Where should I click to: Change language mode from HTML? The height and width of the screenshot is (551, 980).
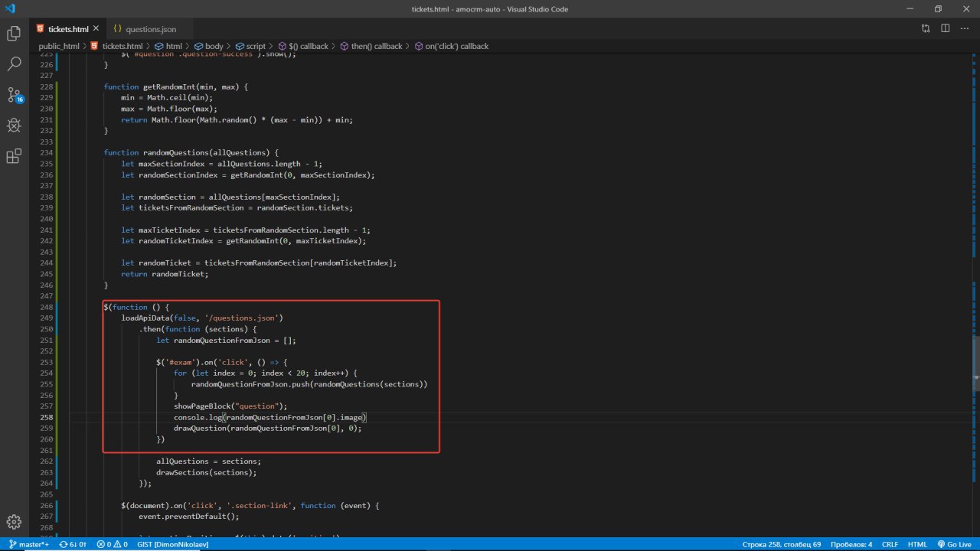point(917,544)
